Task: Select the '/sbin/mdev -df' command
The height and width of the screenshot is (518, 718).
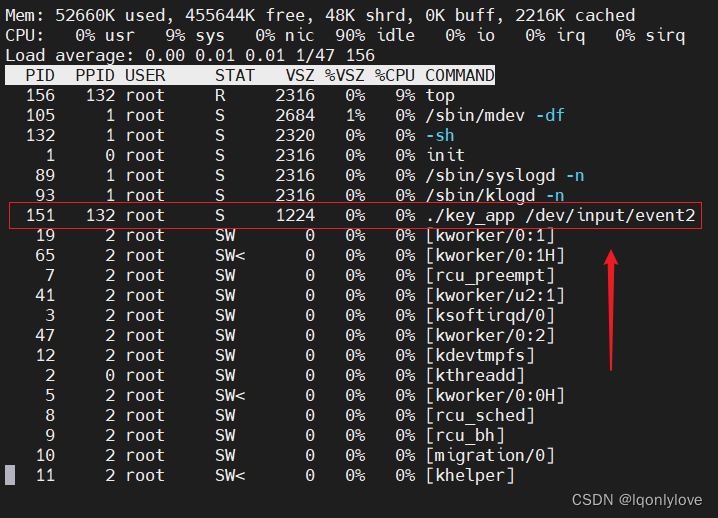Action: point(495,115)
